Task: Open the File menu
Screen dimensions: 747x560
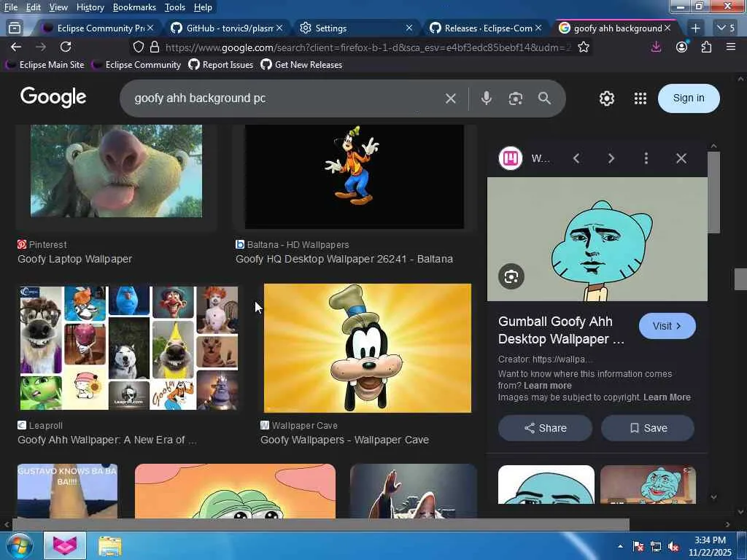Action: 10,7
